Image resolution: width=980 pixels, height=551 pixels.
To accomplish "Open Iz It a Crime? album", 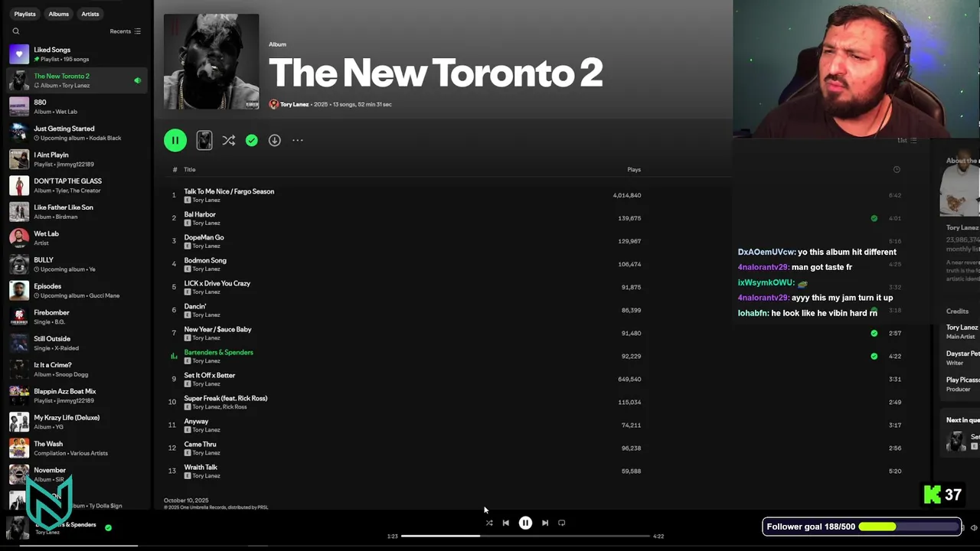I will tap(77, 370).
